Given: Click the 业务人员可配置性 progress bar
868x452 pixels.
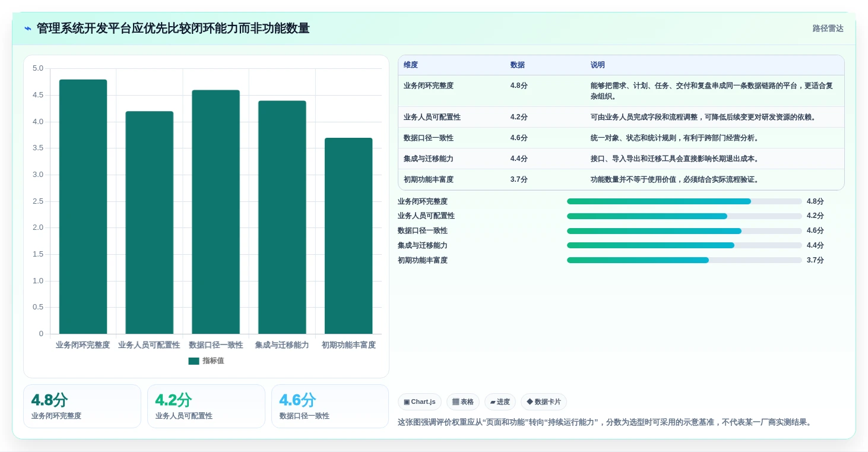Looking at the screenshot, I should [685, 216].
